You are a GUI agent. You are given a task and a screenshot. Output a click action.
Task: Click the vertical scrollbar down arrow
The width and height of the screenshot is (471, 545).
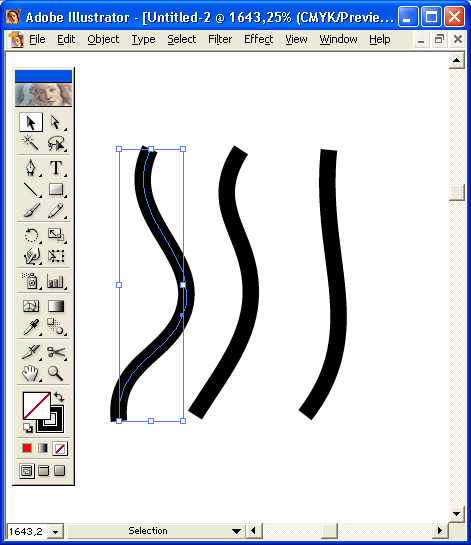456,514
